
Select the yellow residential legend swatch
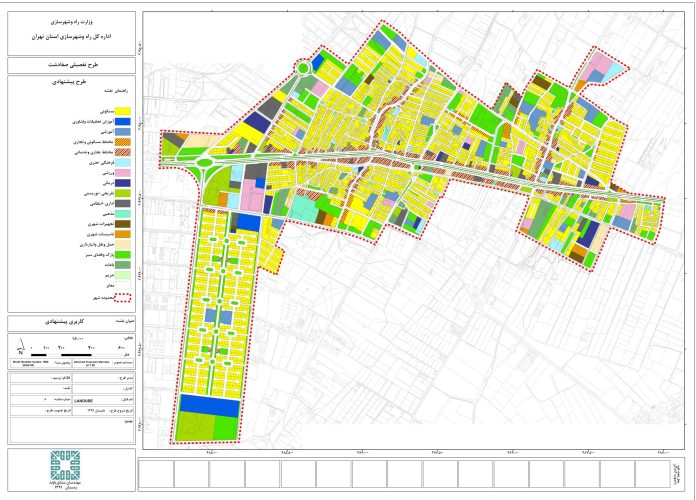pyautogui.click(x=123, y=111)
